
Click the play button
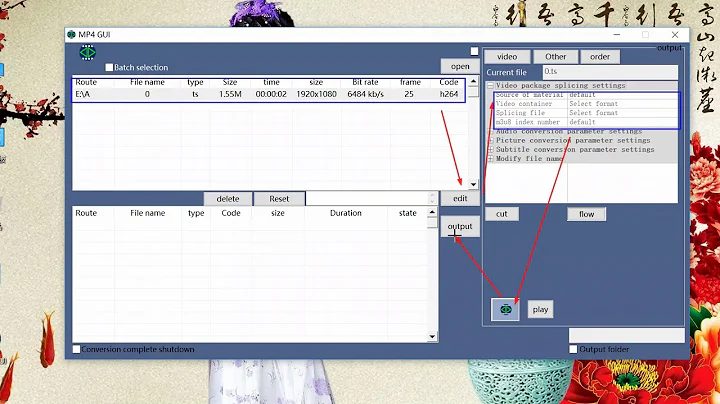tap(540, 309)
